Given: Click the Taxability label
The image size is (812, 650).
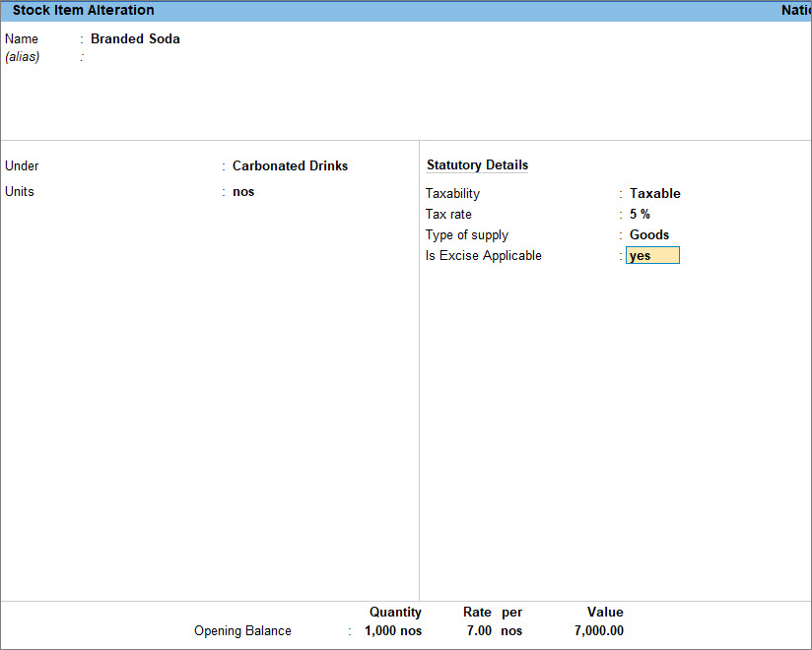Looking at the screenshot, I should click(452, 194).
